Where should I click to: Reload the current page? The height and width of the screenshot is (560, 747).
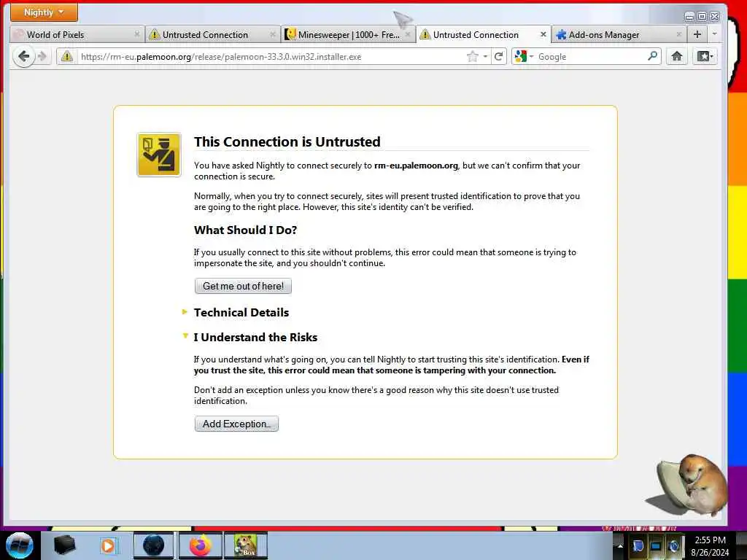(499, 57)
